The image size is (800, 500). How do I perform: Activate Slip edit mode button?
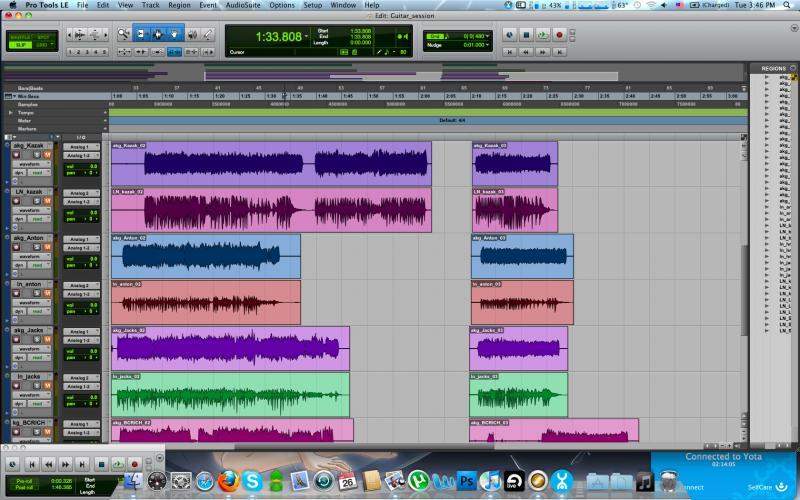[19, 45]
